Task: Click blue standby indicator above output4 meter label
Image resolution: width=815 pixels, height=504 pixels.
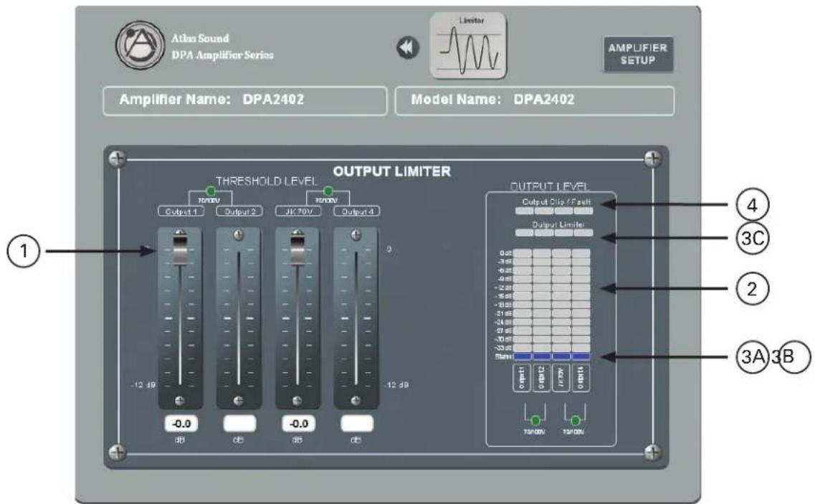Action: click(x=581, y=357)
